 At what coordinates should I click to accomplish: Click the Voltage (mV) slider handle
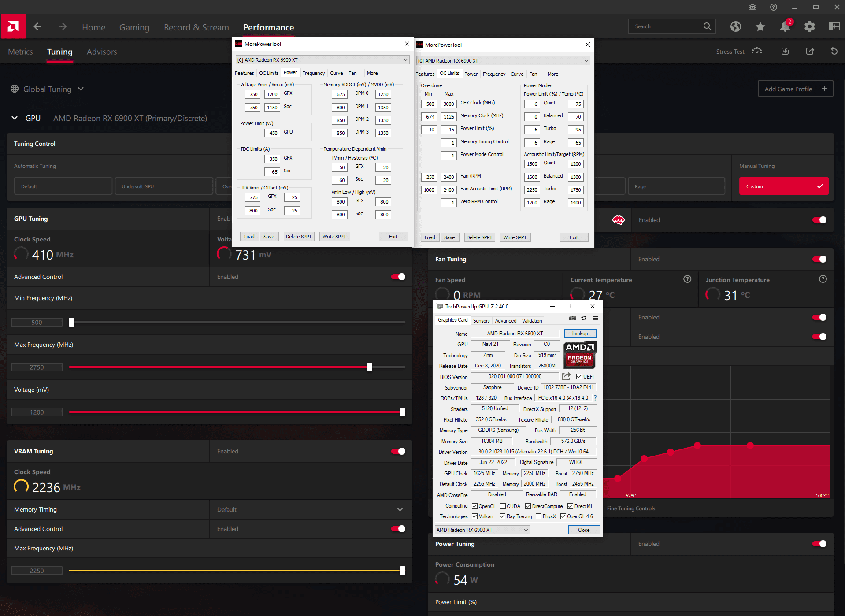(402, 412)
